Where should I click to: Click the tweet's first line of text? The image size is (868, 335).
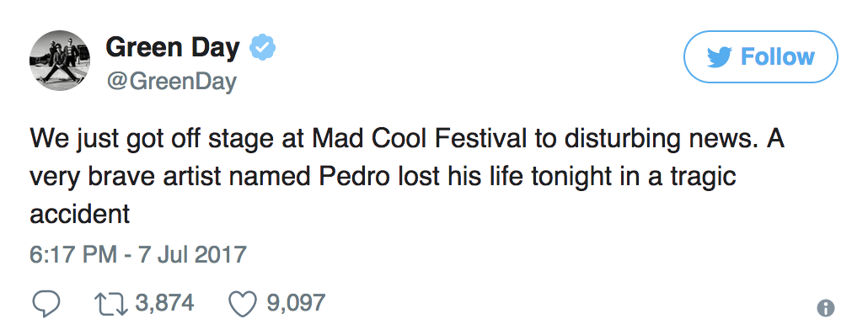(x=407, y=139)
